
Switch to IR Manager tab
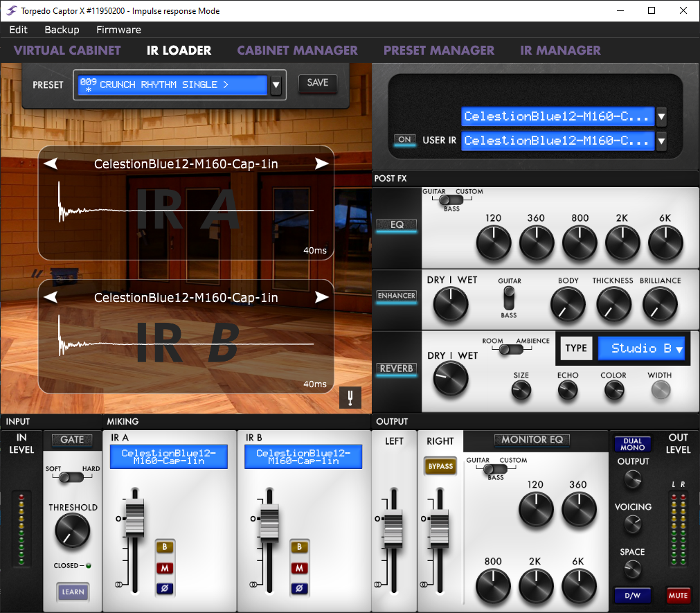(560, 51)
